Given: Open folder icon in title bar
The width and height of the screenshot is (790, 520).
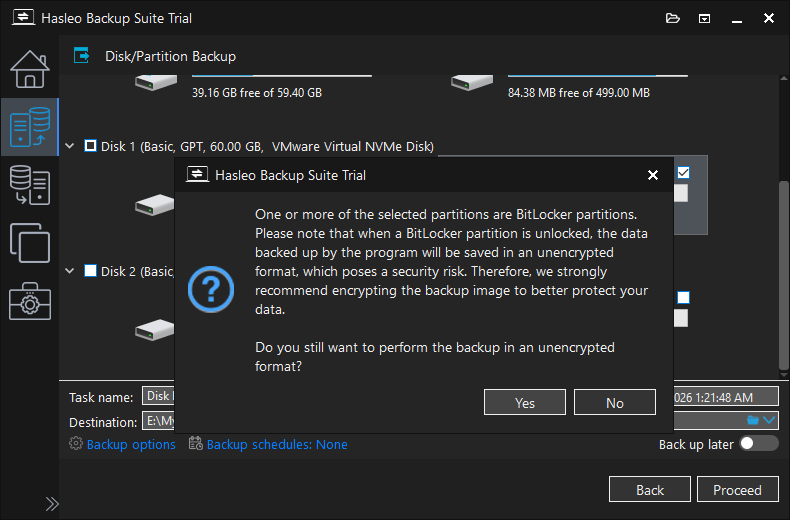Looking at the screenshot, I should point(673,19).
